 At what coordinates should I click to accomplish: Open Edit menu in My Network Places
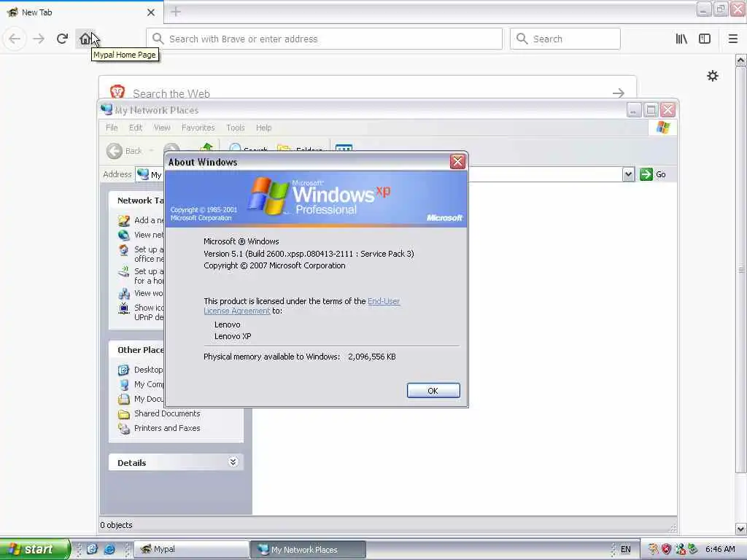[135, 128]
